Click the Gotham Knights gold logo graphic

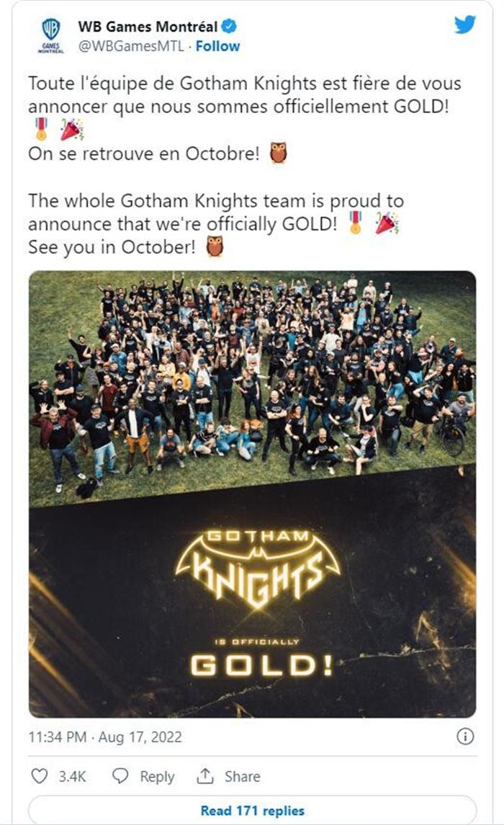[x=258, y=568]
